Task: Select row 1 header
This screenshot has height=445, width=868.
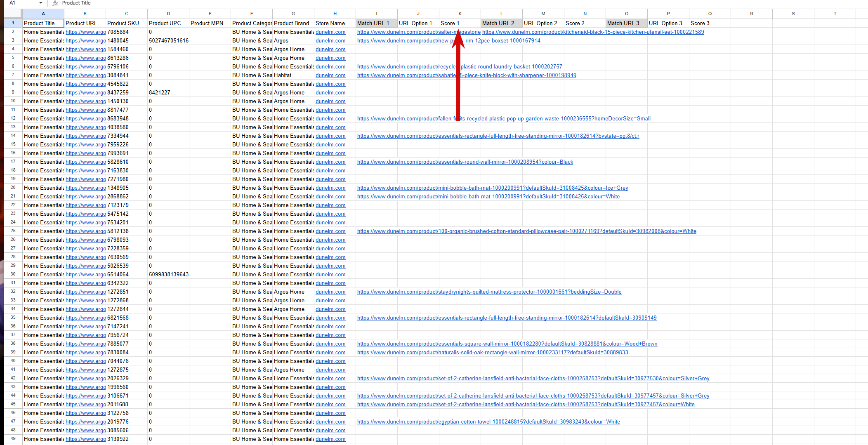Action: (13, 23)
